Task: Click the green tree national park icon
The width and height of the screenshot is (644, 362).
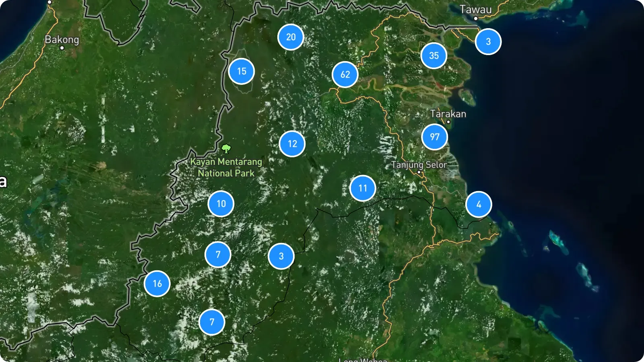Action: 226,149
